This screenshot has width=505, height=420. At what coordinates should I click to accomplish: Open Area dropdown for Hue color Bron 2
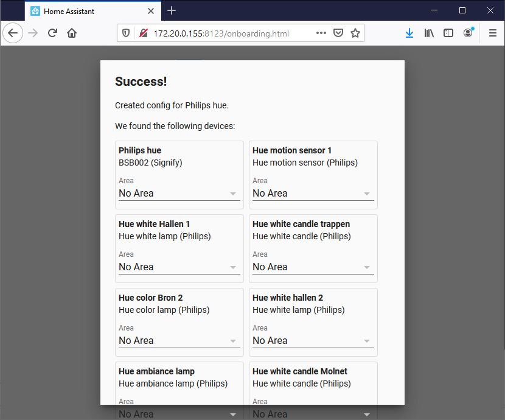tap(179, 341)
